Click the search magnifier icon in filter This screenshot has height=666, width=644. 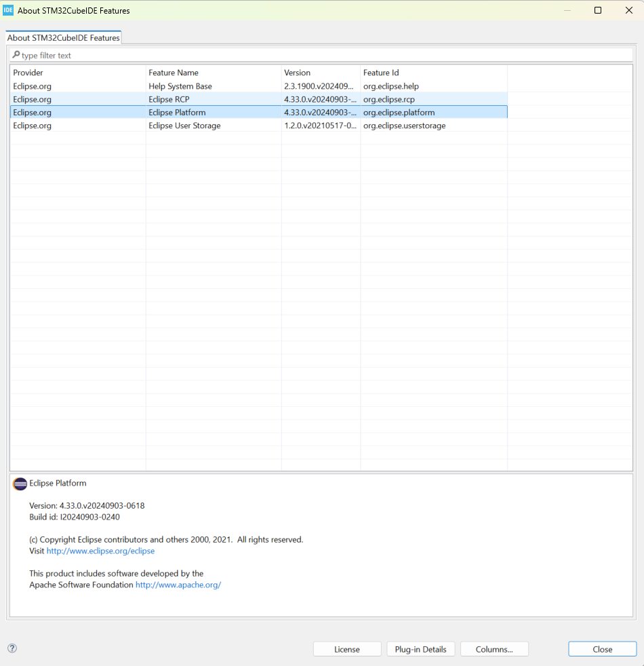16,55
